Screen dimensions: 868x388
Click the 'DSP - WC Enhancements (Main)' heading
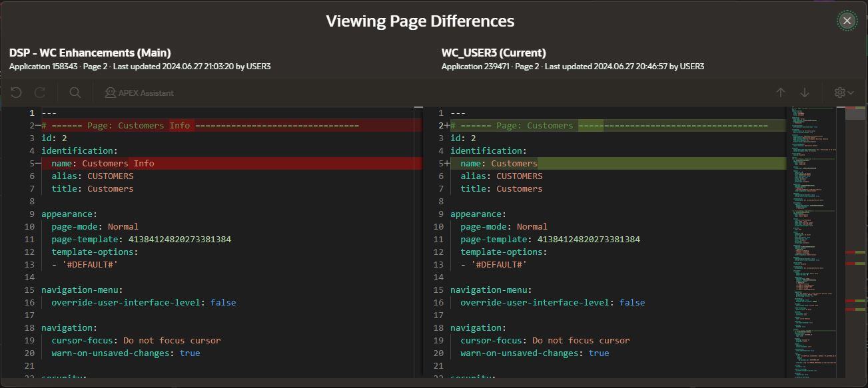pos(90,53)
